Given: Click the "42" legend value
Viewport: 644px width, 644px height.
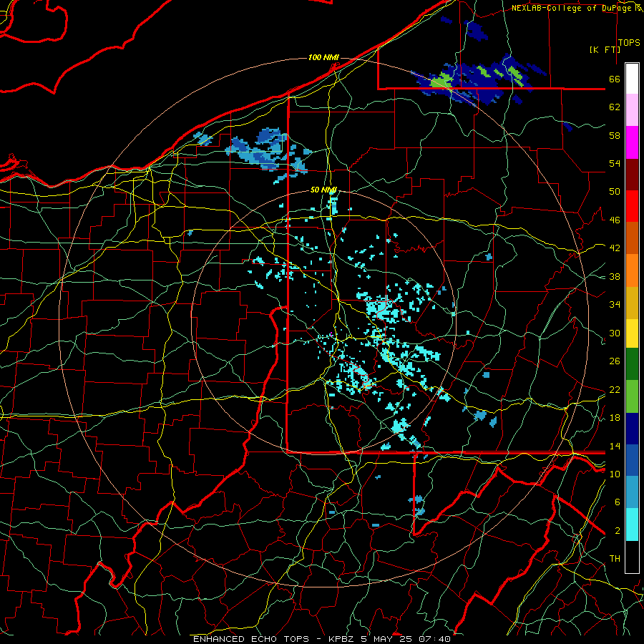Looking at the screenshot, I should click(x=615, y=248).
